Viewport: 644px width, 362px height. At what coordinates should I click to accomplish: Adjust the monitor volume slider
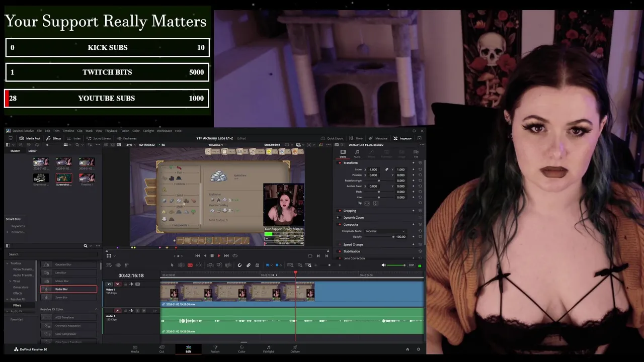[396, 265]
